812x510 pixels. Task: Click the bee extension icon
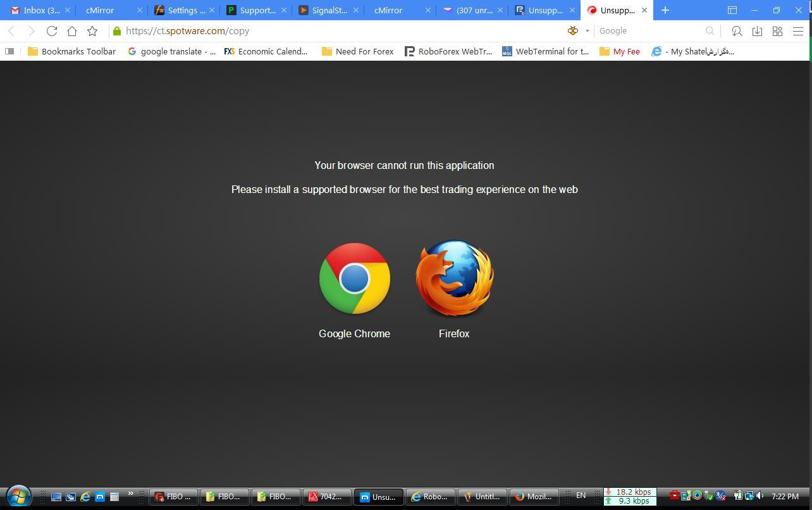tap(573, 31)
